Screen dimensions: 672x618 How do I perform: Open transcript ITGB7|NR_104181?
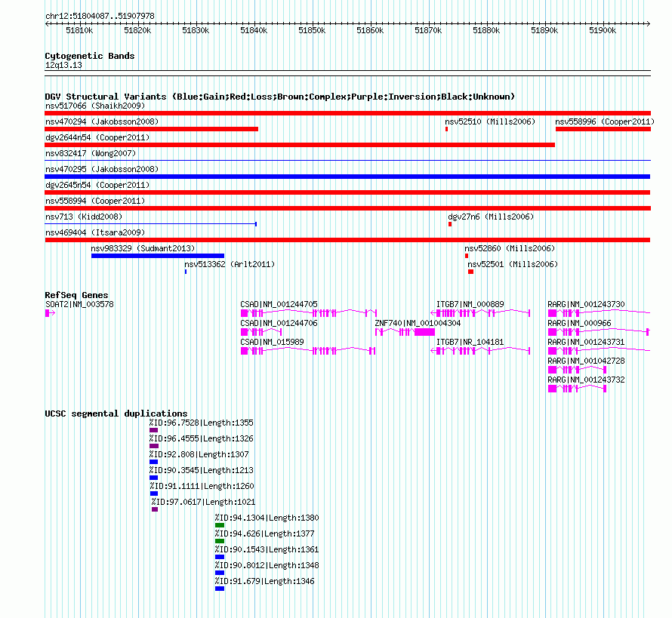click(x=480, y=351)
